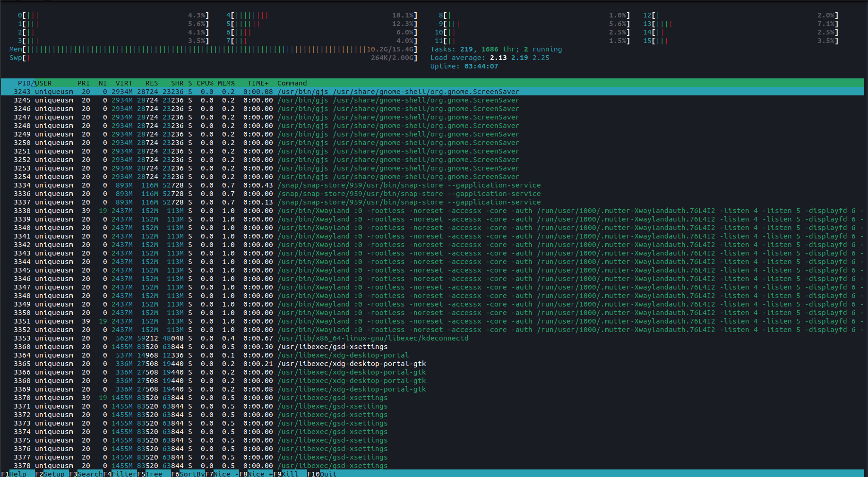Screen dimensions: 868x477
Task: Select snap-store process row PID 3337
Action: coord(432,202)
